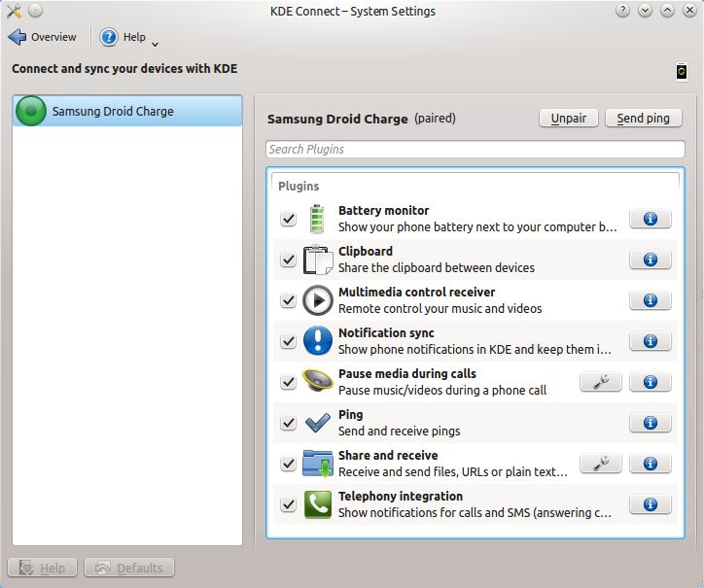
Task: Click the Ping checkmark icon
Action: click(x=317, y=423)
